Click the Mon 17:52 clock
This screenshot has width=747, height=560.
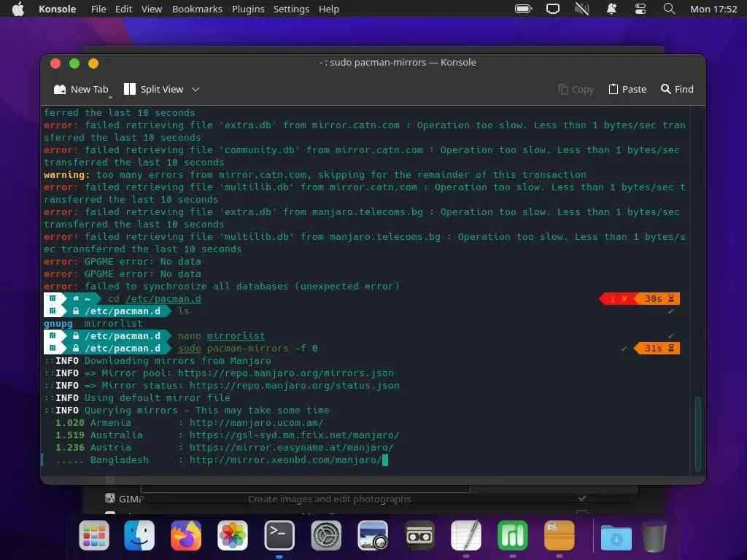[713, 9]
